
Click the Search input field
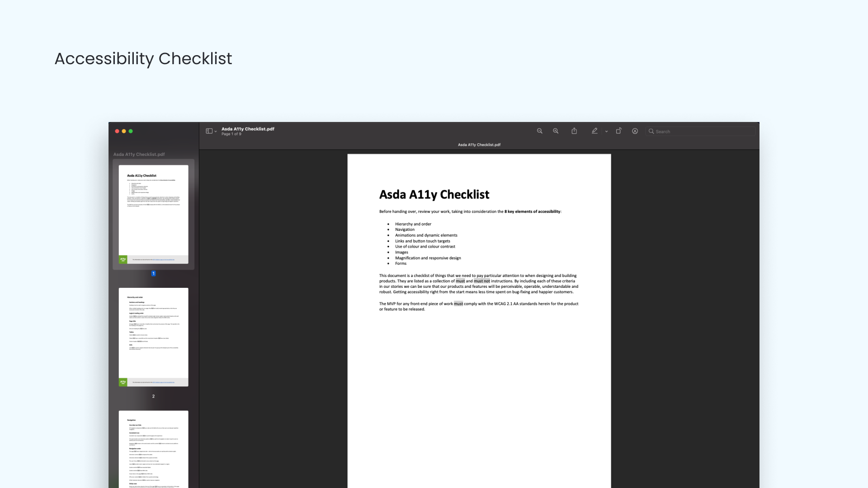click(703, 131)
